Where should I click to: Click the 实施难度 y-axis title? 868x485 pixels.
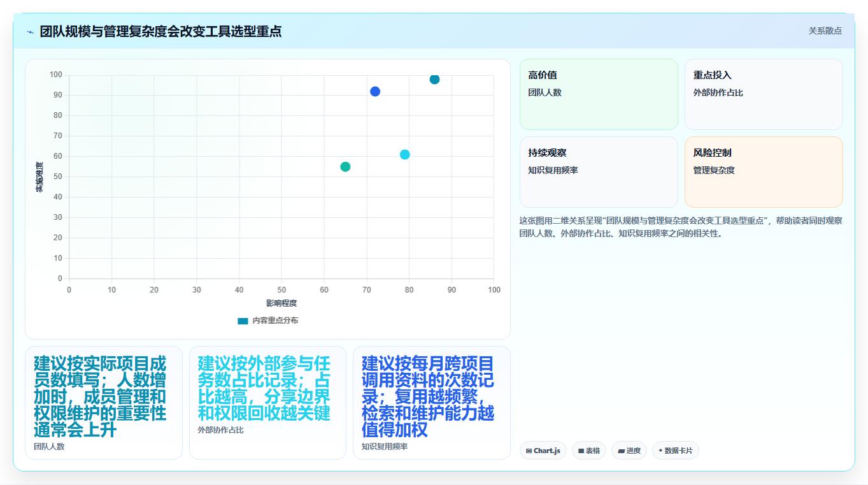click(x=39, y=177)
